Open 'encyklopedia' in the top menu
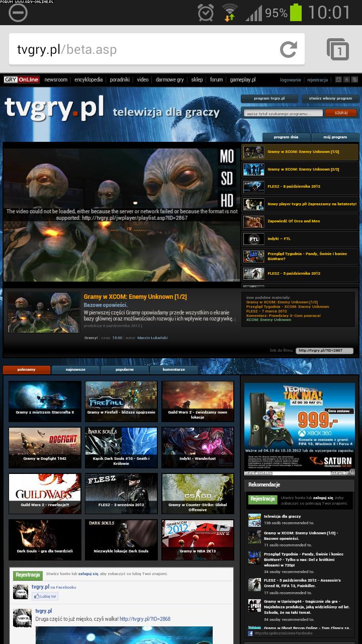Image resolution: width=362 pixels, height=644 pixels. 88,79
